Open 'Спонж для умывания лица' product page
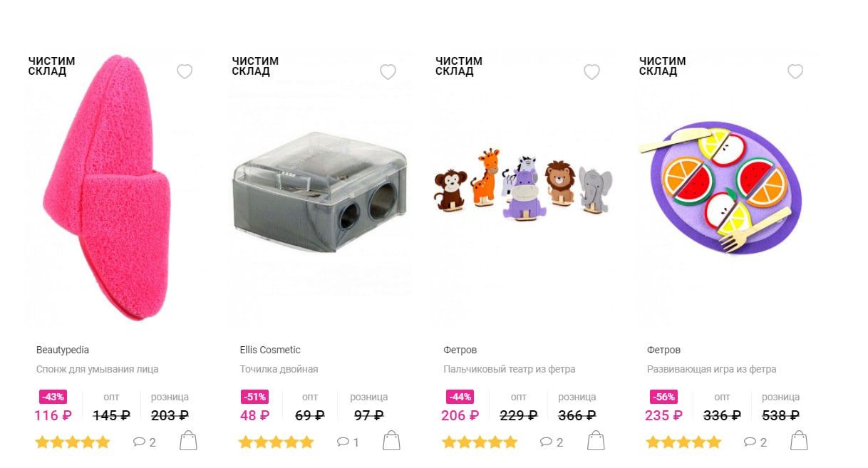The height and width of the screenshot is (468, 868). pos(97,369)
